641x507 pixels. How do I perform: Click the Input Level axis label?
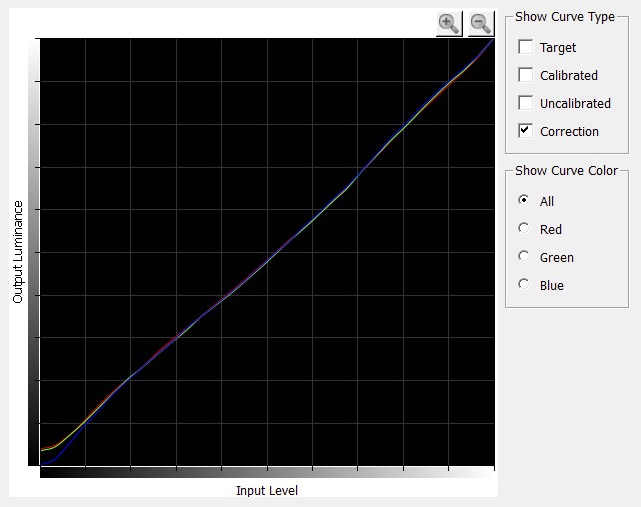point(267,490)
